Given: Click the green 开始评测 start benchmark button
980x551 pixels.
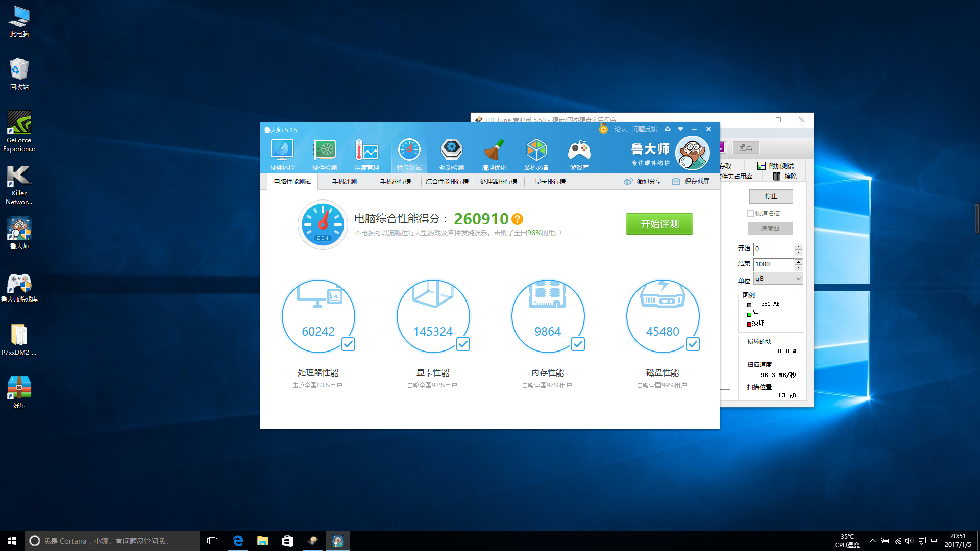Looking at the screenshot, I should coord(659,224).
